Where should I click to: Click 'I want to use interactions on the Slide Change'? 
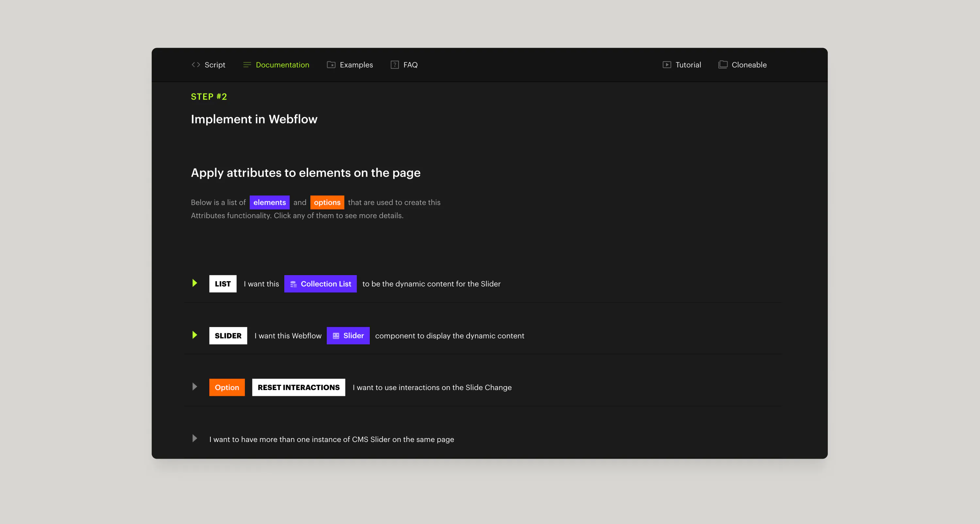tap(432, 387)
